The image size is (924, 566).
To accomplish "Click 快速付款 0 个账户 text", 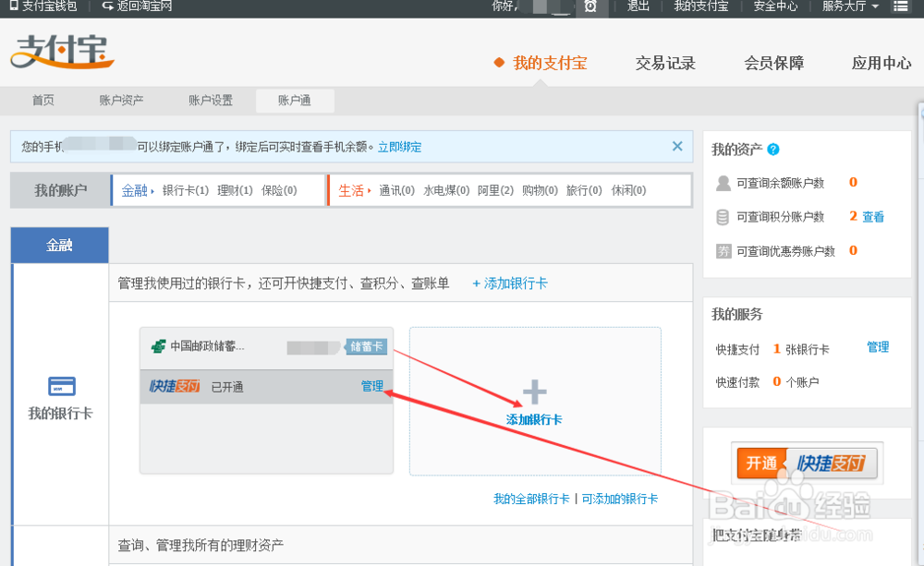I will (767, 382).
